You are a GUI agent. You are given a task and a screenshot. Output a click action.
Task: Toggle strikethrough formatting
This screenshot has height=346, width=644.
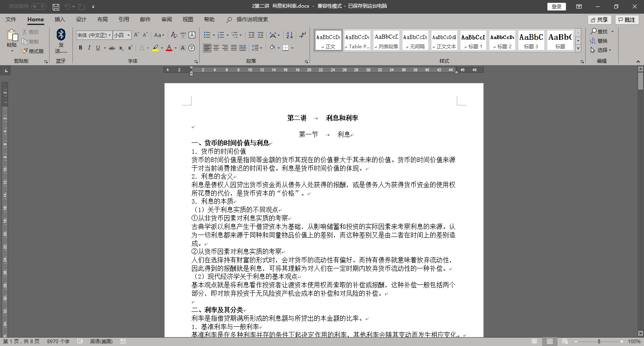(112, 48)
